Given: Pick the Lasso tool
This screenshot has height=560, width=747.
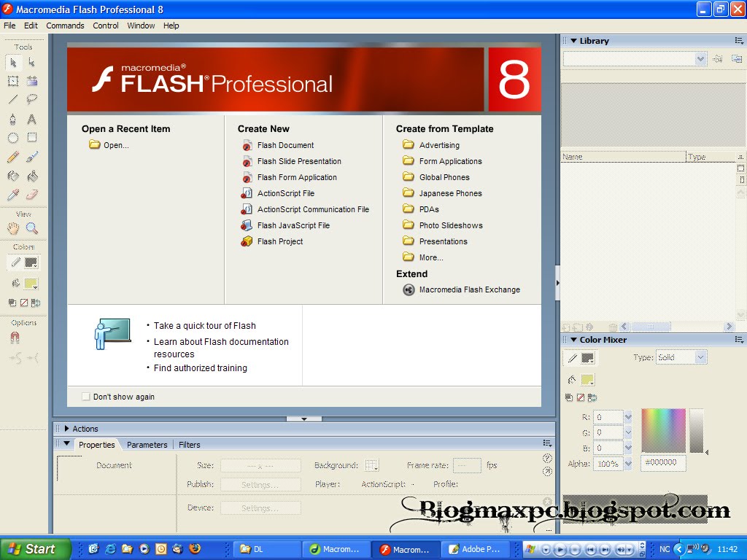Looking at the screenshot, I should pyautogui.click(x=32, y=100).
